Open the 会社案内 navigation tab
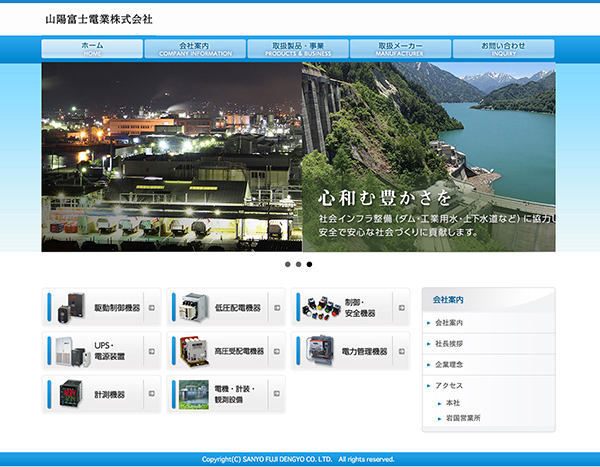600x467 pixels. coord(194,49)
